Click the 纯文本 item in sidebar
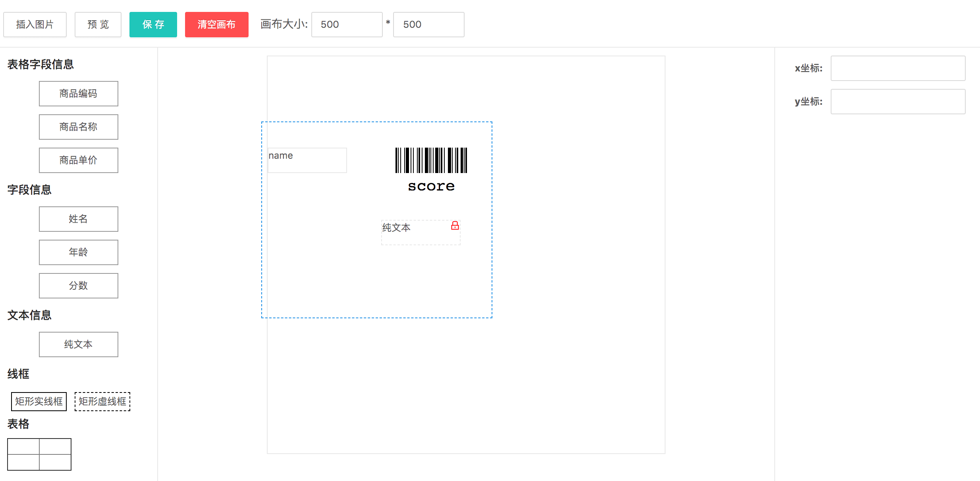 point(79,344)
